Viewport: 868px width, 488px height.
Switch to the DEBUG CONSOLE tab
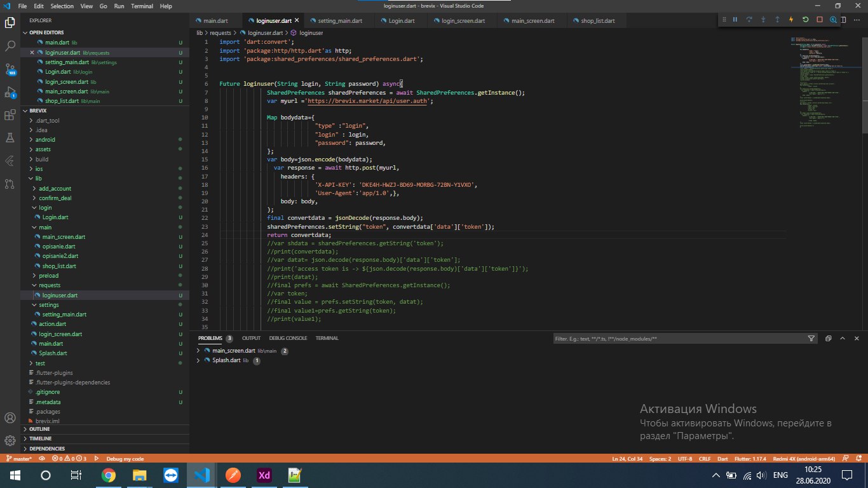288,338
